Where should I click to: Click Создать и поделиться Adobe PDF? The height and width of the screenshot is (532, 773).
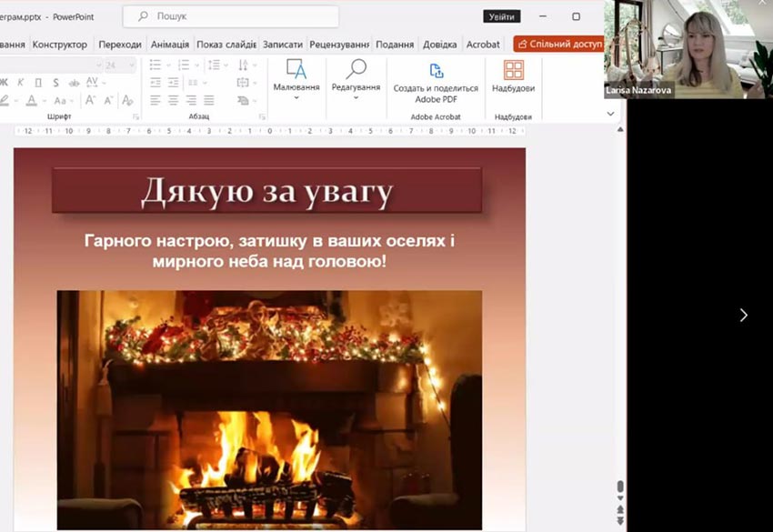(x=436, y=80)
